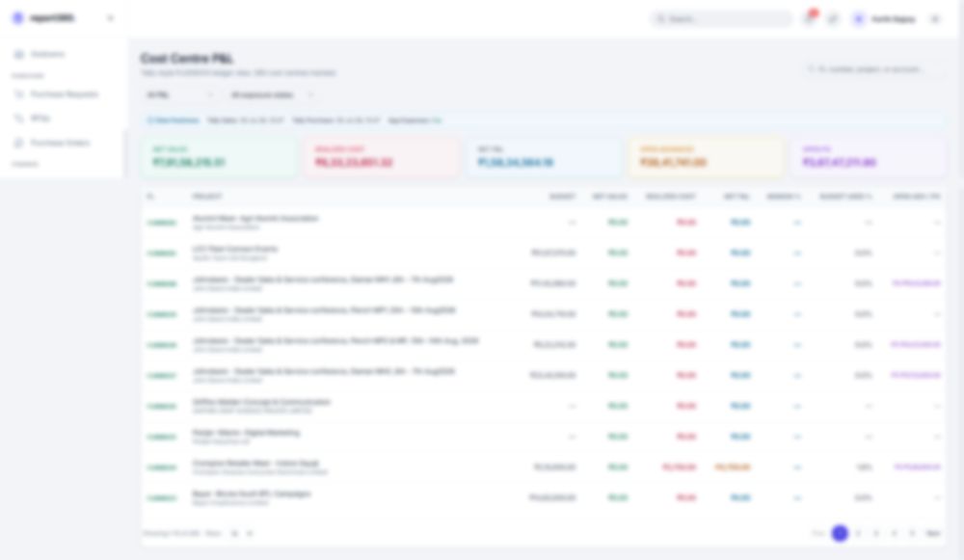Open the second, wider filter dropdown below the title
Viewport: 964px width, 560px height.
point(271,95)
